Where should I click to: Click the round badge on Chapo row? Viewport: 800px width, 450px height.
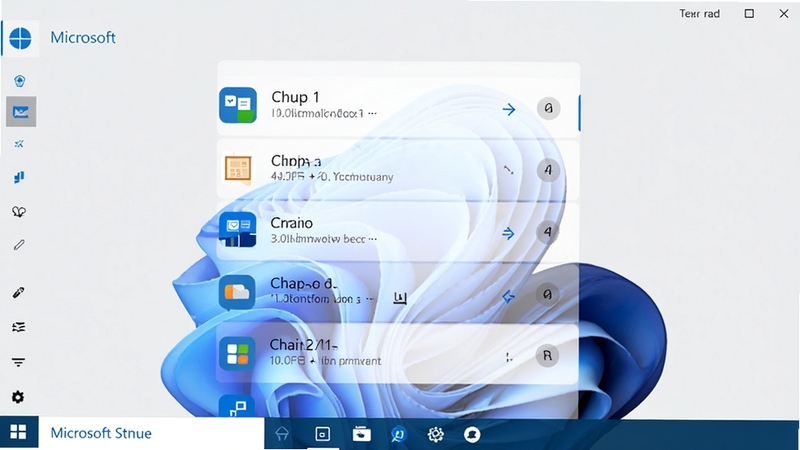click(547, 294)
